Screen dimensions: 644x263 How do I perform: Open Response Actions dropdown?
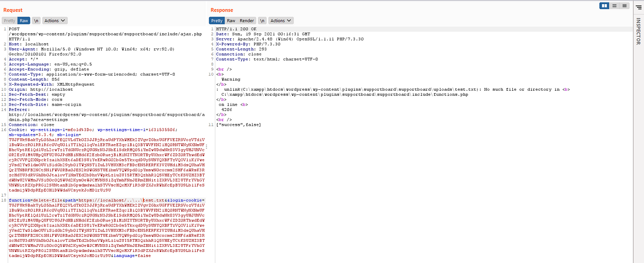point(281,21)
